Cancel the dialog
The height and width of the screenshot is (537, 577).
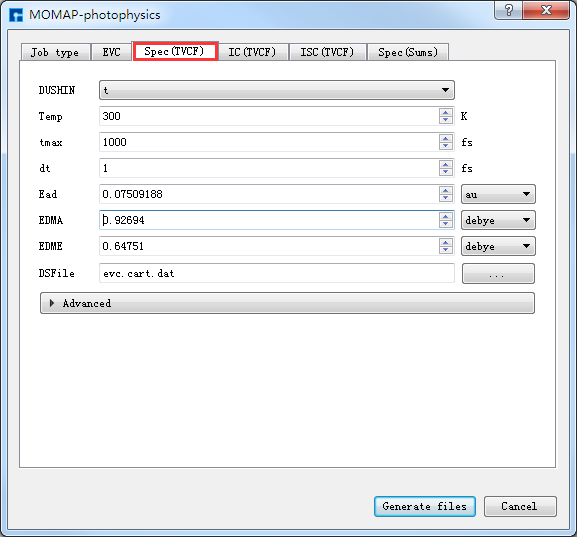[x=520, y=506]
